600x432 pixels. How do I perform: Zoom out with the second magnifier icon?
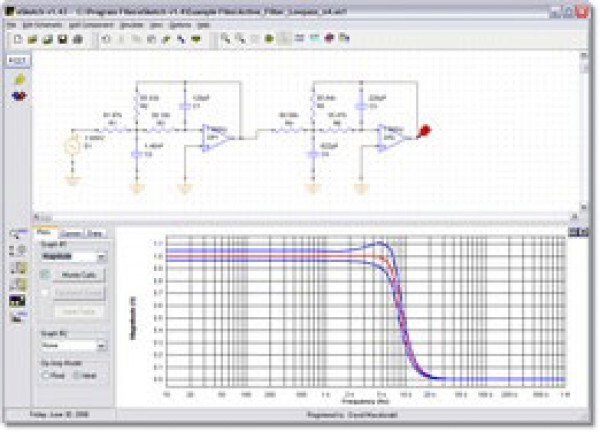tap(240, 39)
